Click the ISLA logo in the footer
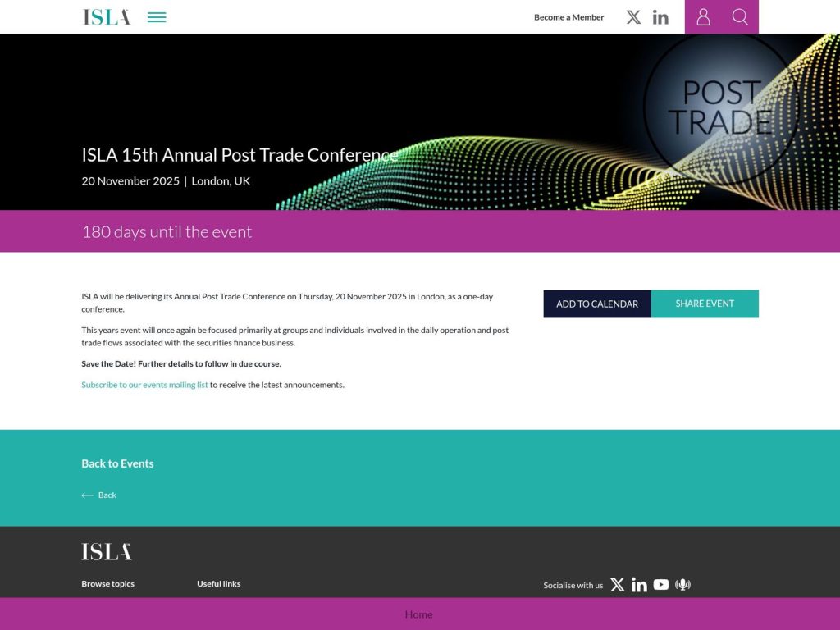Screen dimensions: 840x630 point(105,551)
